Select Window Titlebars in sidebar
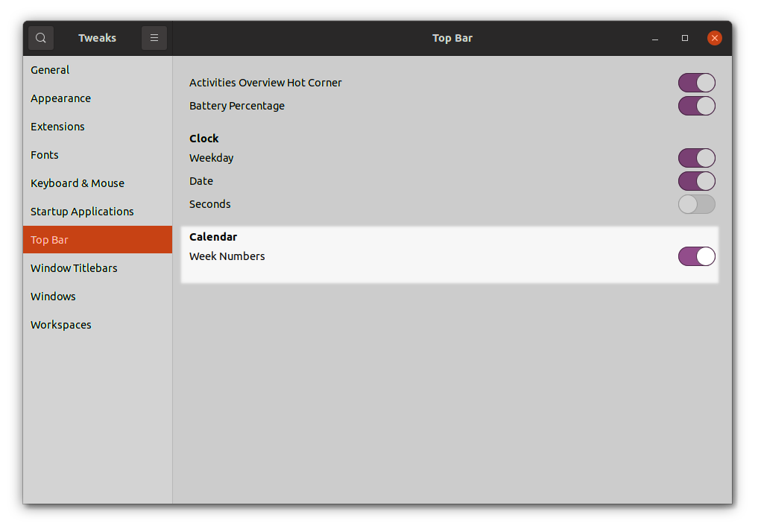This screenshot has width=758, height=532. click(x=74, y=268)
